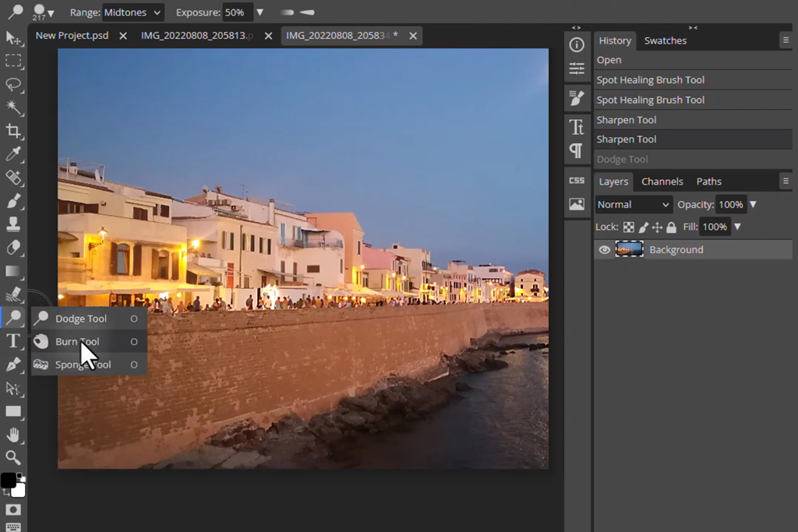Image resolution: width=798 pixels, height=532 pixels.
Task: Open the CSS panel
Action: [x=577, y=181]
